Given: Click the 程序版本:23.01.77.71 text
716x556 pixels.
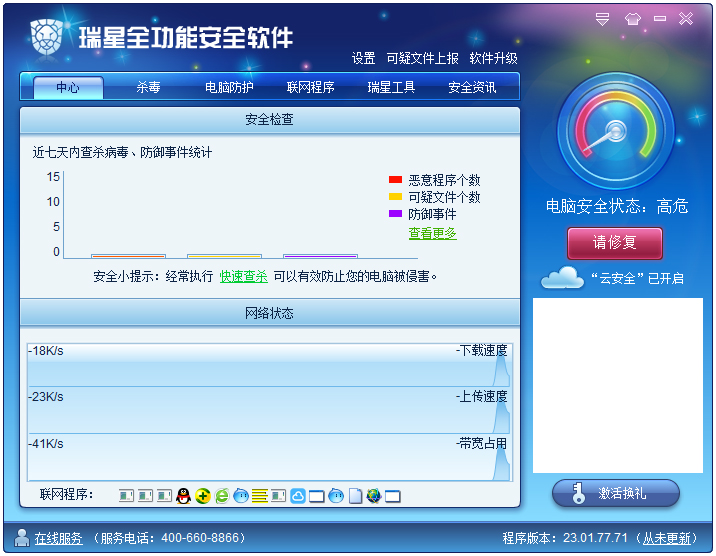Looking at the screenshot, I should (x=565, y=538).
